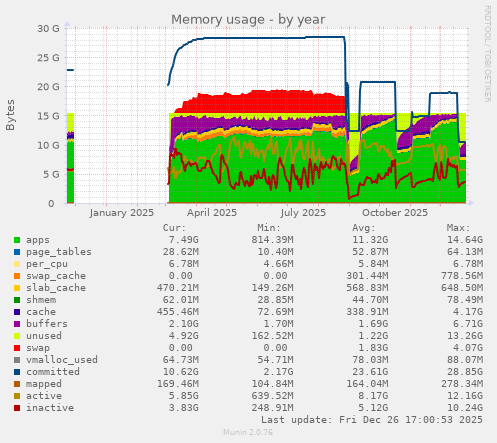Screen dimensions: 497x443
Task: Click the 'Cur:' column header
Action: coord(174,228)
